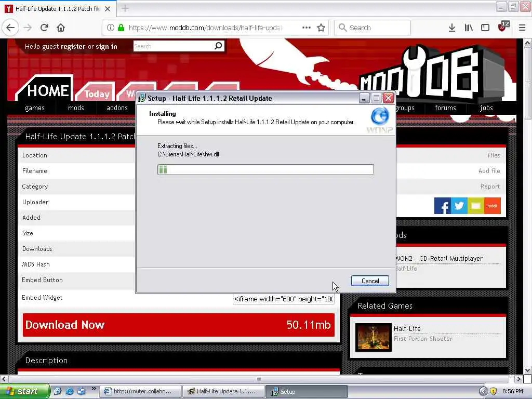
Task: Click the horizontal scrollbar right arrow
Action: [x=518, y=379]
